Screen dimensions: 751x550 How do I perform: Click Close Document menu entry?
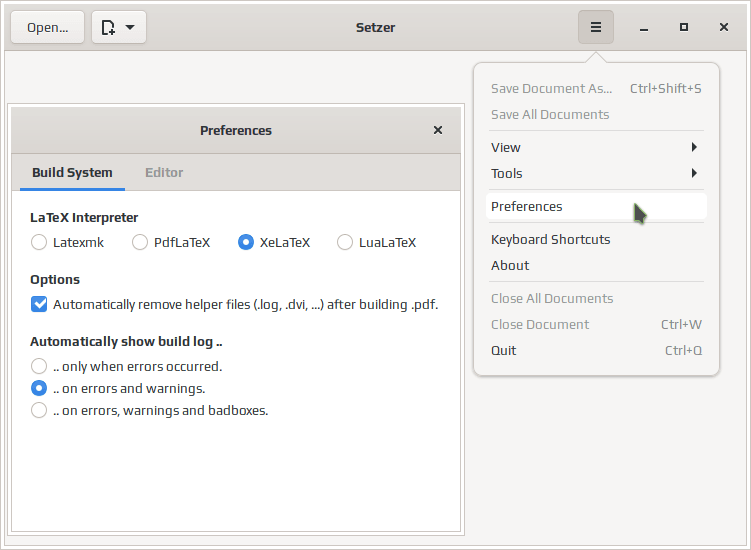(x=596, y=324)
